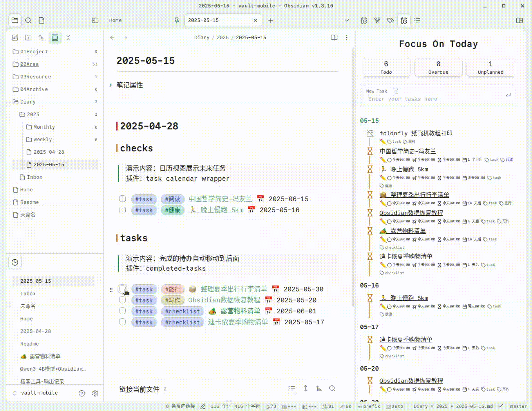Check the 整理夏季出行行李清单 task checkbox
532x411 pixels.
click(123, 289)
